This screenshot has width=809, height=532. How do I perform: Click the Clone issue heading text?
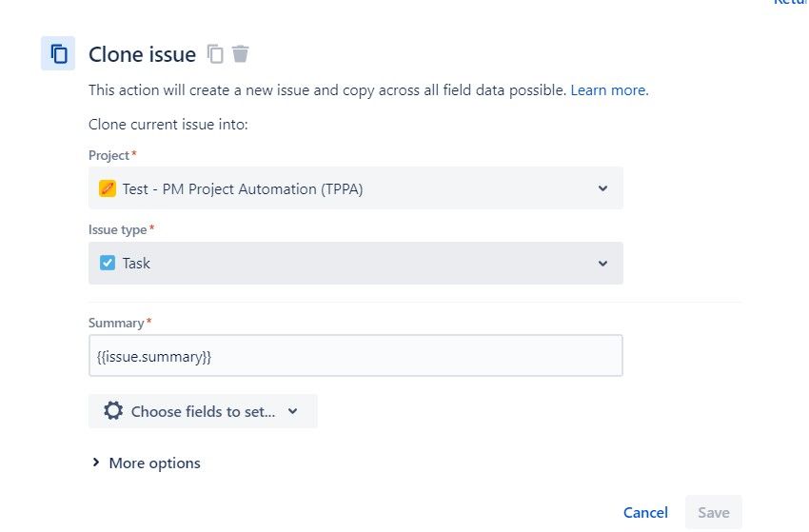pyautogui.click(x=142, y=54)
